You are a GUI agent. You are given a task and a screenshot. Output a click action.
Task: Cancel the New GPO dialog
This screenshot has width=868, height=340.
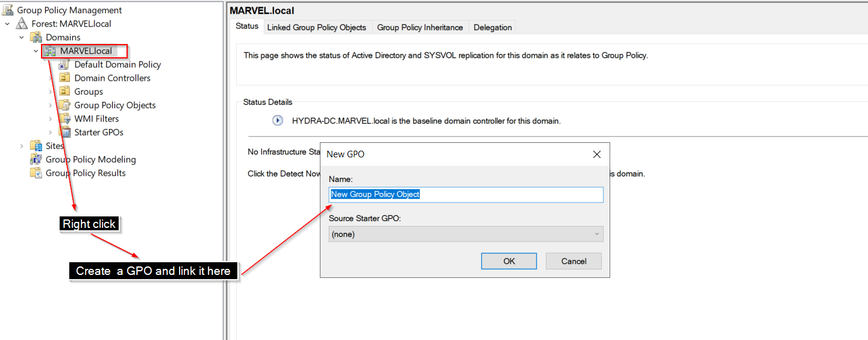click(573, 261)
